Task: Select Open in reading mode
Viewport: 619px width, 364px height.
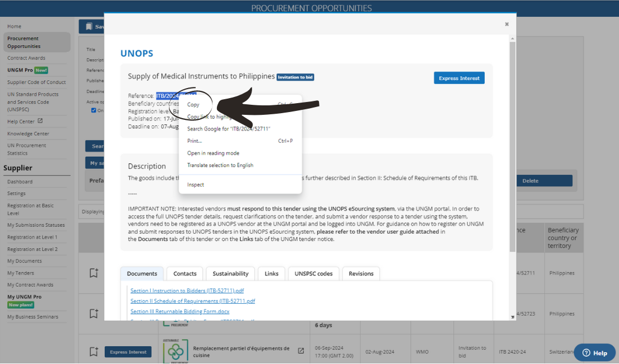Action: (213, 153)
